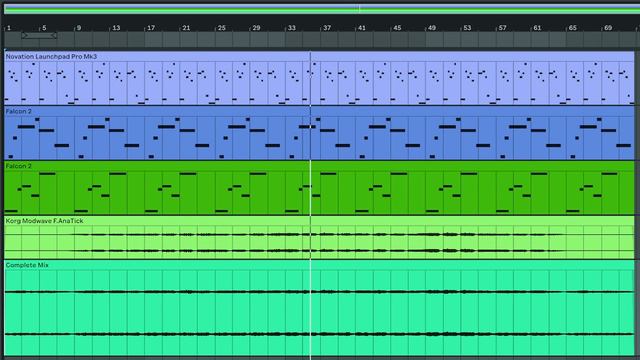
Task: Click bar 53 on the beat ruler
Action: (468, 28)
